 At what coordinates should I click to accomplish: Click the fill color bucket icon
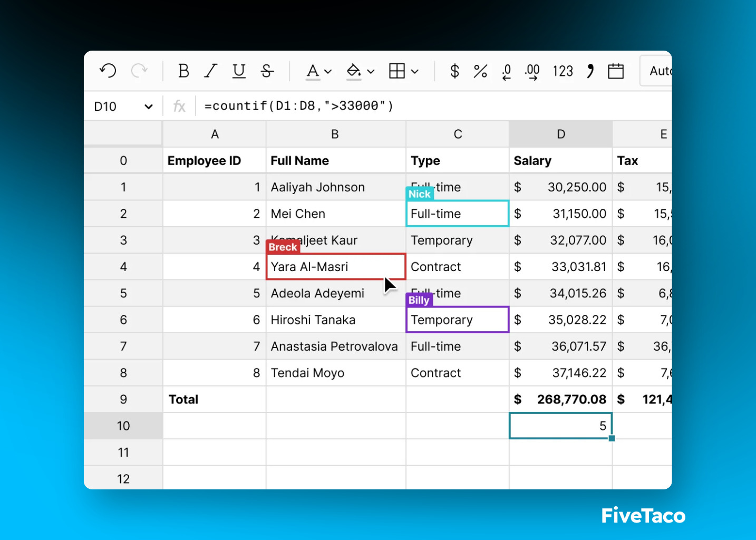pyautogui.click(x=354, y=71)
